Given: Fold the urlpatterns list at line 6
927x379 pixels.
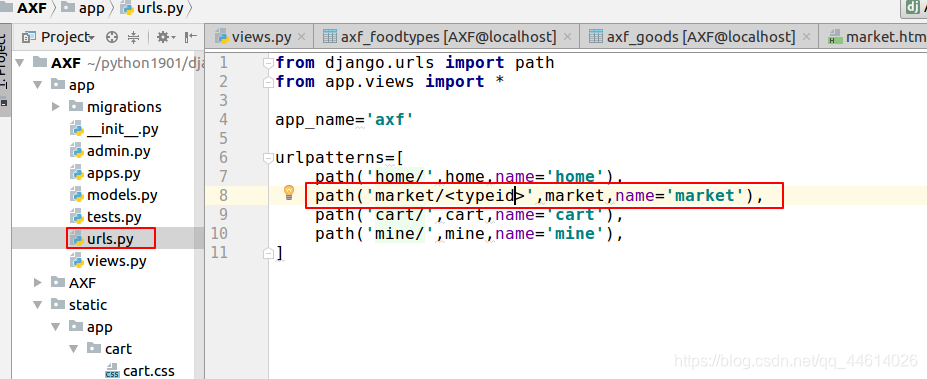Looking at the screenshot, I should pos(268,158).
